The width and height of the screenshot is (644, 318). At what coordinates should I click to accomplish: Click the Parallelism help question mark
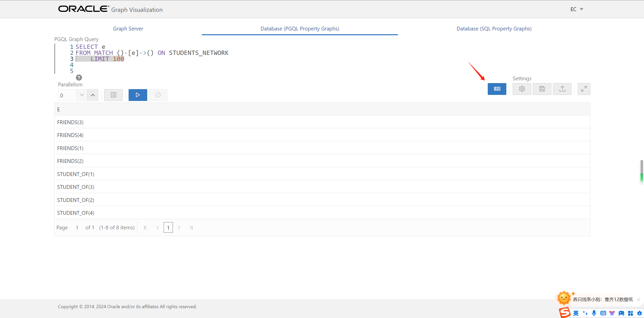(79, 78)
